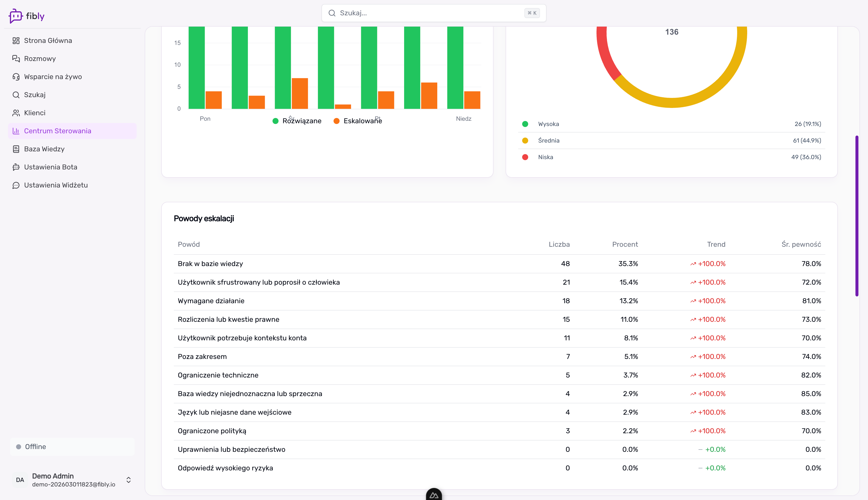Sort table by Trend column header
This screenshot has width=868, height=500.
coord(716,244)
